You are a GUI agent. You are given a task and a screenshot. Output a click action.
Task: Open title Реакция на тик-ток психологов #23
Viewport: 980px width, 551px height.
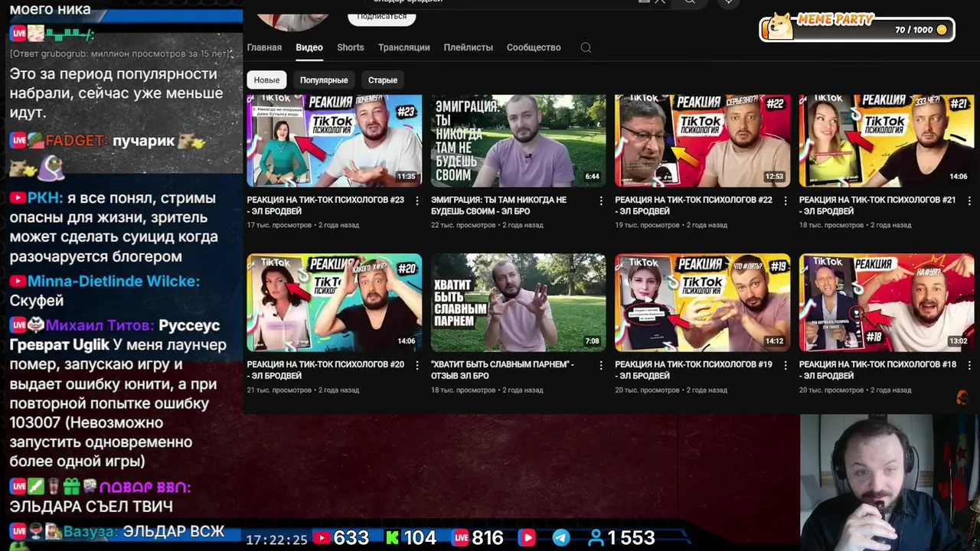tap(325, 205)
